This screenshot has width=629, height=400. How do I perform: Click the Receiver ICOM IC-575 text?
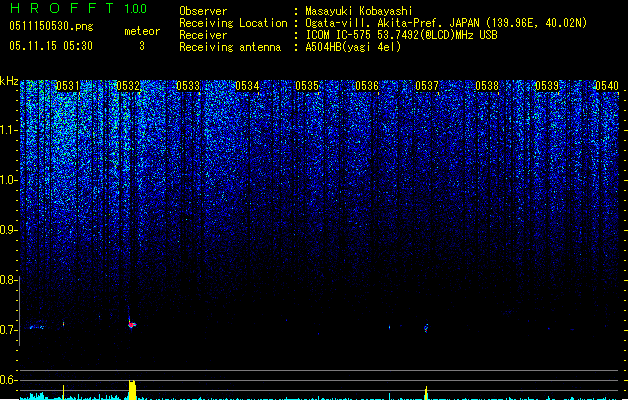click(401, 35)
